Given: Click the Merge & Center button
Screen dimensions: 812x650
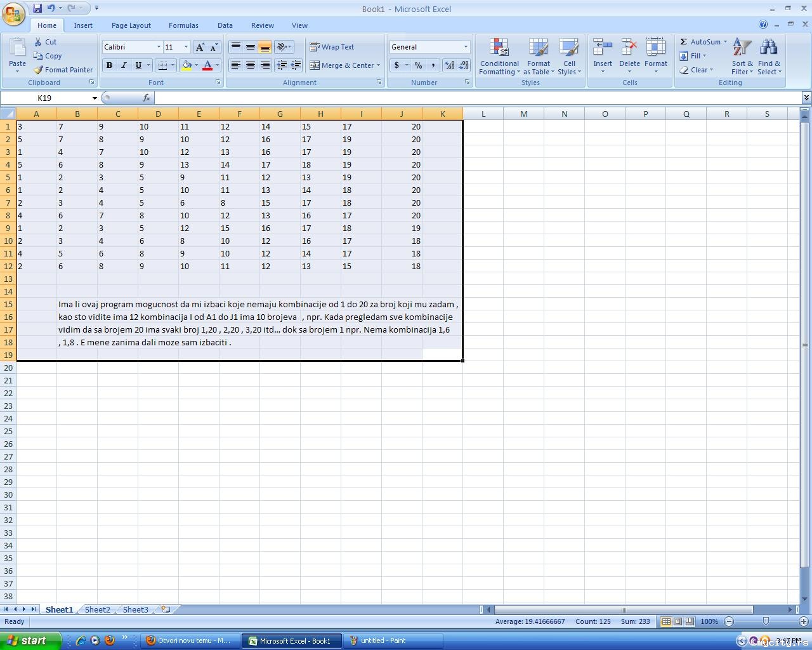Looking at the screenshot, I should 344,65.
